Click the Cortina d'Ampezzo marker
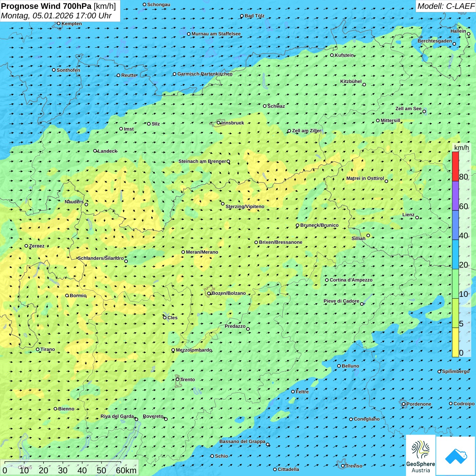This screenshot has width=476, height=476. [x=327, y=280]
